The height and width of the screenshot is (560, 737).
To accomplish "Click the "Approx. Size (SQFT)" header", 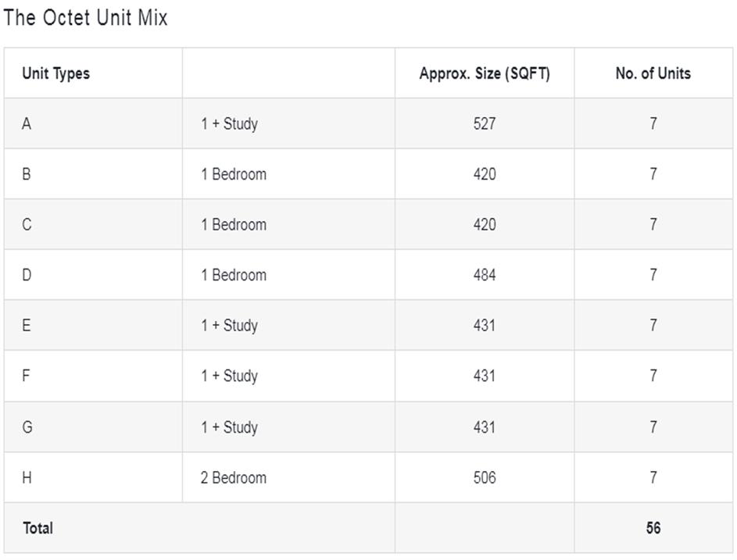I will point(485,73).
